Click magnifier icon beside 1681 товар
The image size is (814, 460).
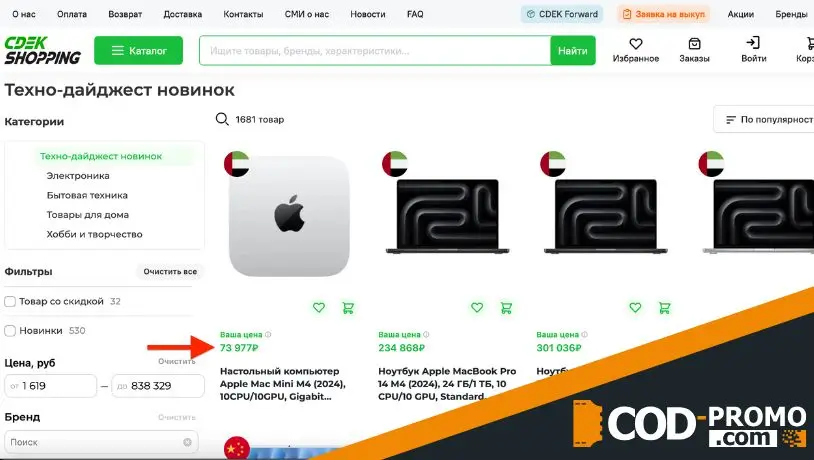tap(222, 119)
